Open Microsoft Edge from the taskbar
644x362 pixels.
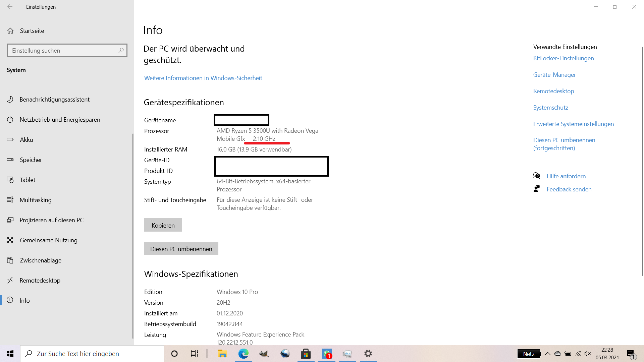[x=243, y=354]
